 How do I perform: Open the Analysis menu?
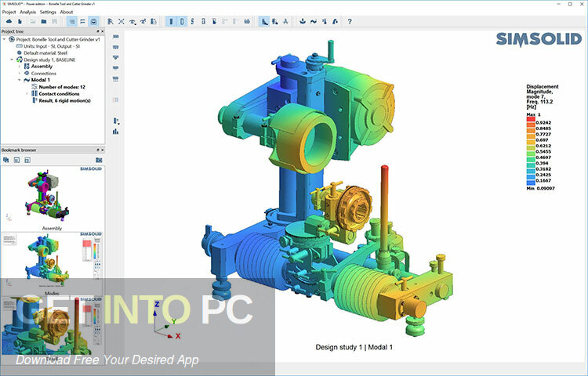tap(27, 12)
